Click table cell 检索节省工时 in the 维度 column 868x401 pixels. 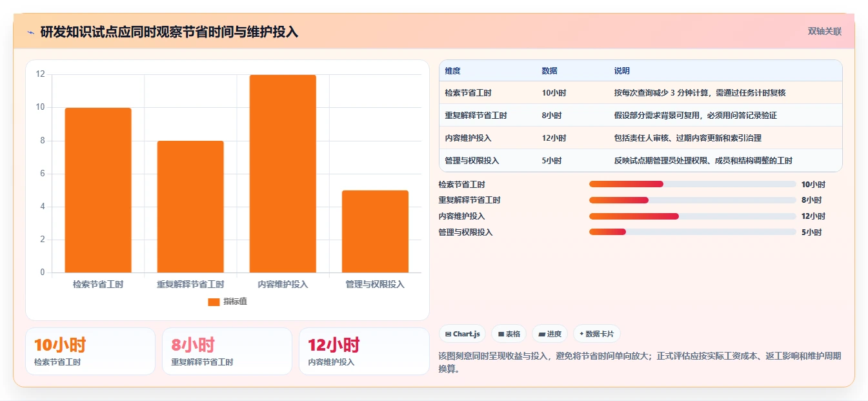tap(468, 93)
